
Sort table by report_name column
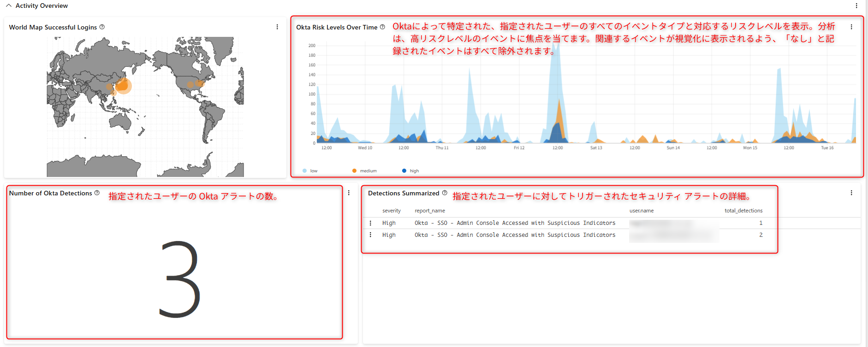(430, 211)
